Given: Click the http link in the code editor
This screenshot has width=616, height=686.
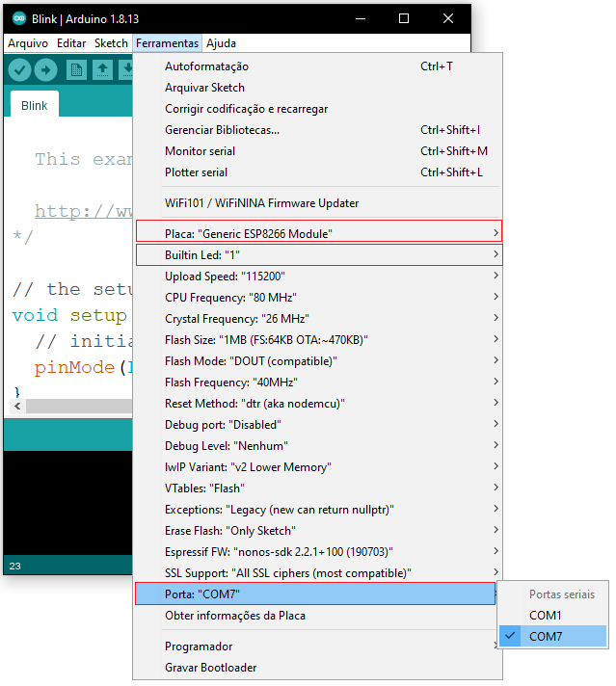Looking at the screenshot, I should 83,211.
